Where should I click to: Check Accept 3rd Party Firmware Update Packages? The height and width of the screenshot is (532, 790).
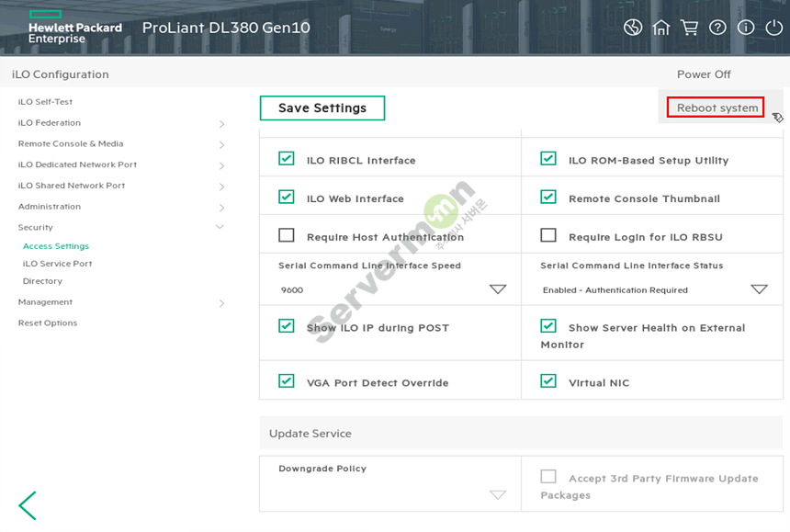pos(548,477)
